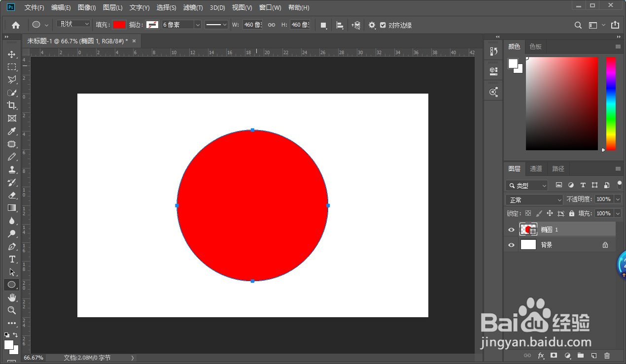Image resolution: width=626 pixels, height=364 pixels.
Task: Open the share document icon
Action: pos(615,25)
